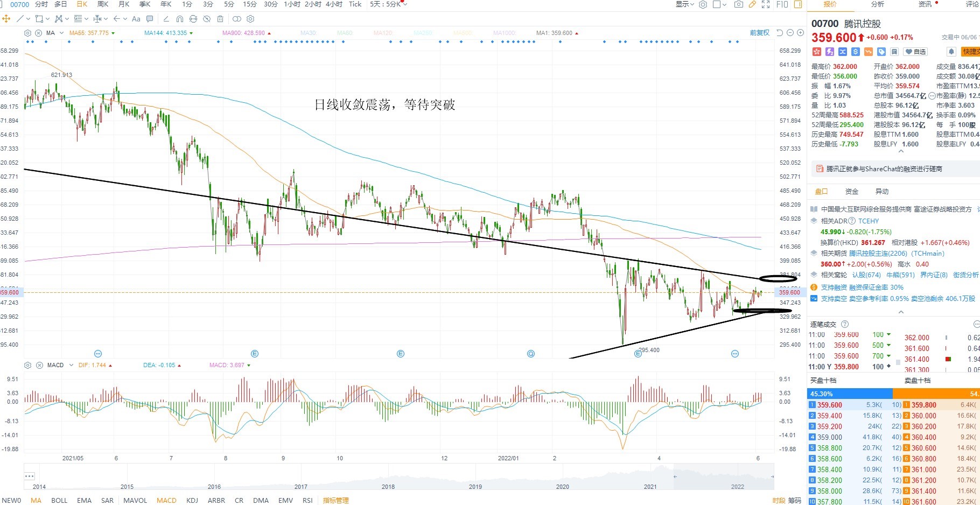The width and height of the screenshot is (980, 505).
Task: Select the move/crosshair drawing tool
Action: coord(6,19)
